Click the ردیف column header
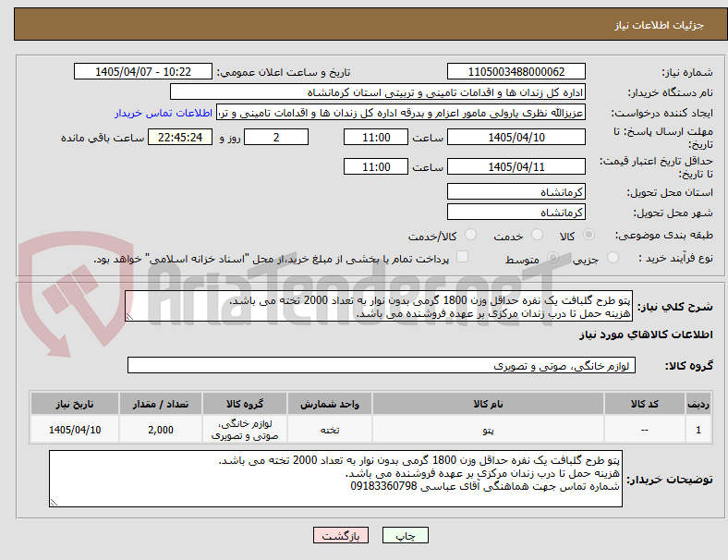Viewport: 728px width, 560px height. tap(698, 404)
